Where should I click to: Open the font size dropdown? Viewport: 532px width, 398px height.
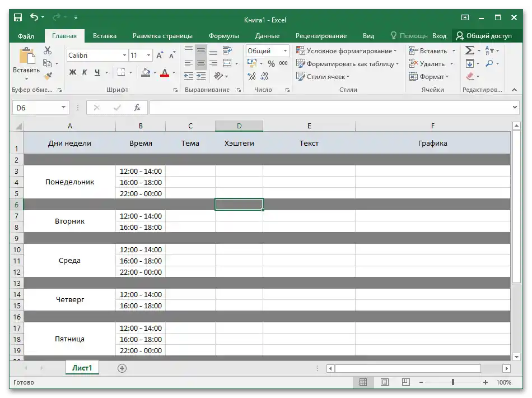click(148, 55)
